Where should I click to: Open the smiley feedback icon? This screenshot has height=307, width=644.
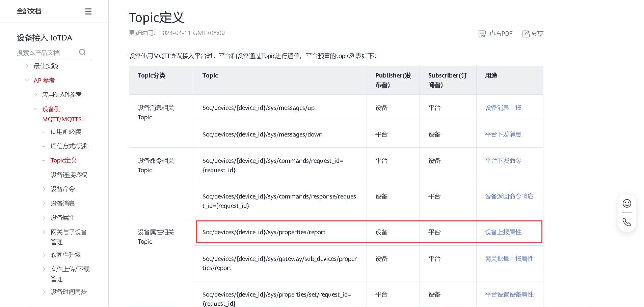click(x=627, y=203)
